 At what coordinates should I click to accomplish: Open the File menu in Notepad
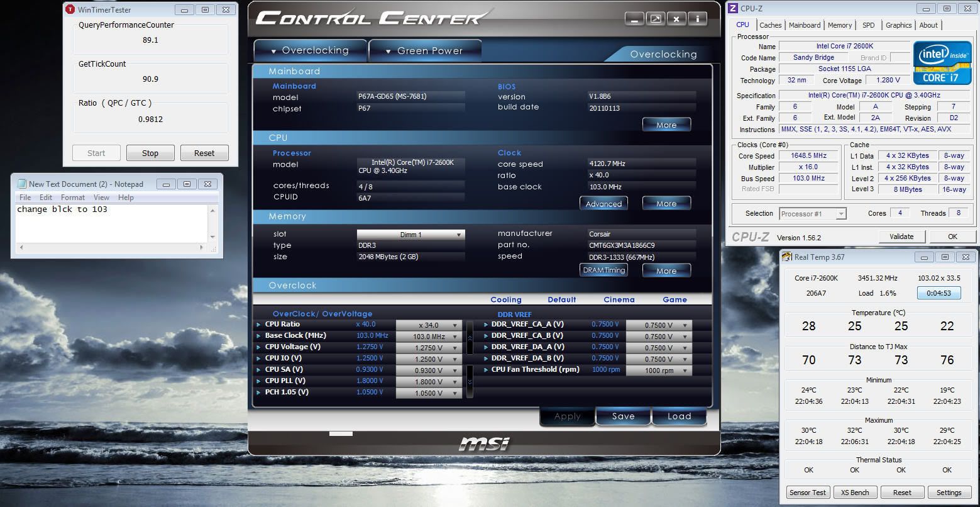25,198
